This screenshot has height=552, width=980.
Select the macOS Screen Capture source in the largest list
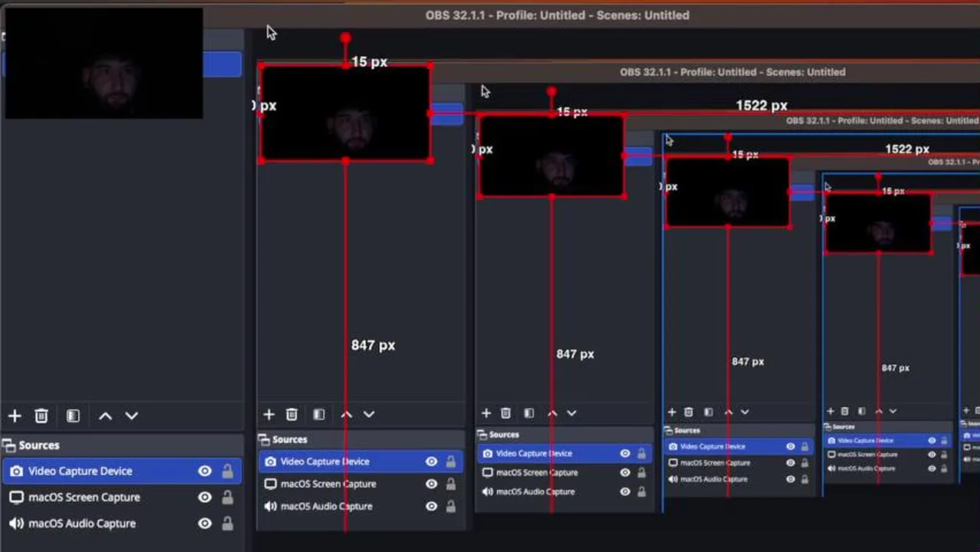pyautogui.click(x=122, y=498)
